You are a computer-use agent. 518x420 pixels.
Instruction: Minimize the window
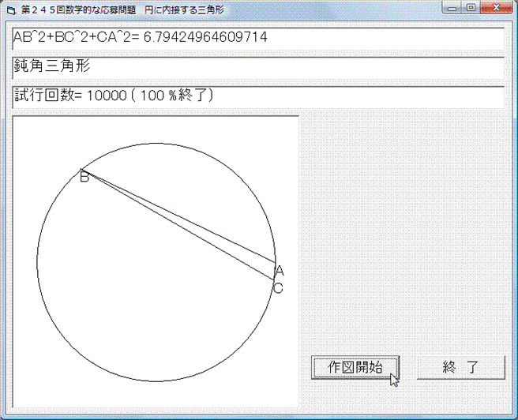(x=452, y=8)
